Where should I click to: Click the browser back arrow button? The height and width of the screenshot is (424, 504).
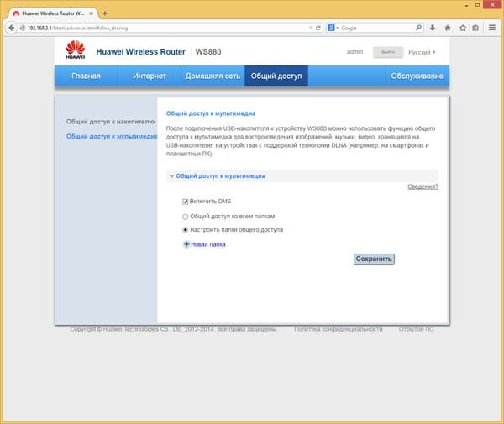pyautogui.click(x=12, y=28)
